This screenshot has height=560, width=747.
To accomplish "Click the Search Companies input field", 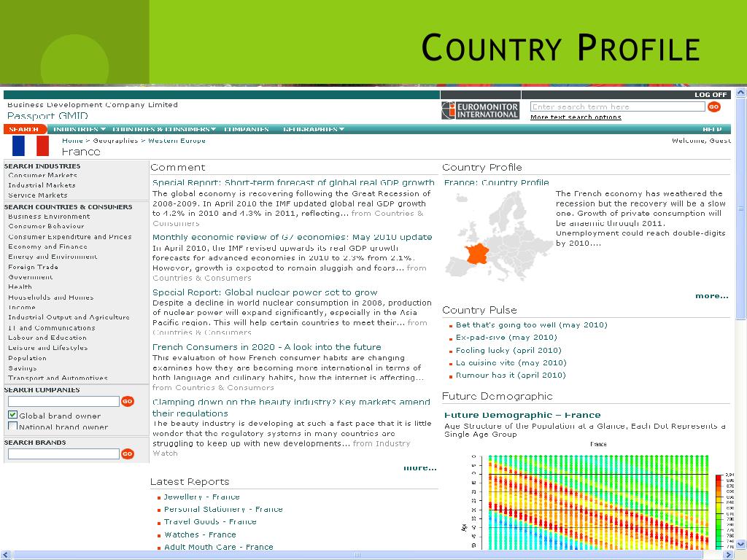I will (63, 402).
